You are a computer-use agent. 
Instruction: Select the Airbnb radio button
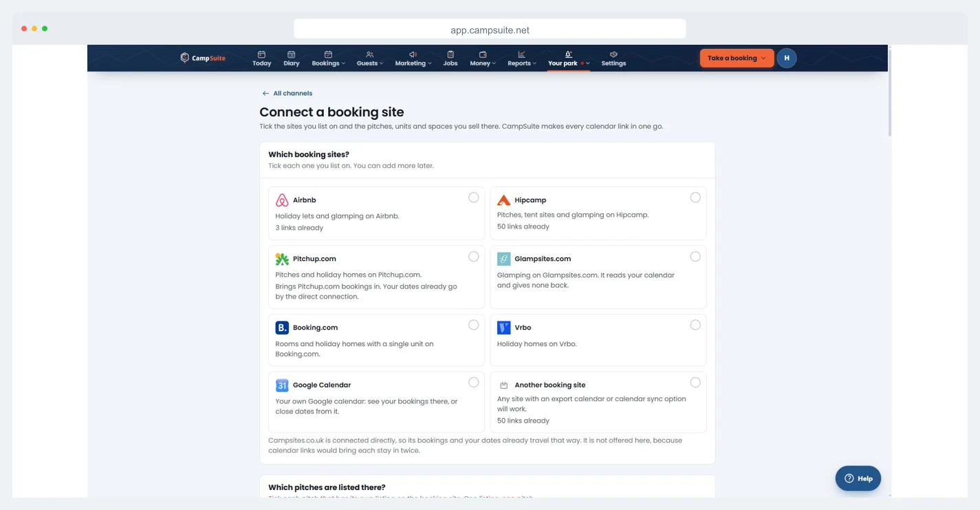474,198
